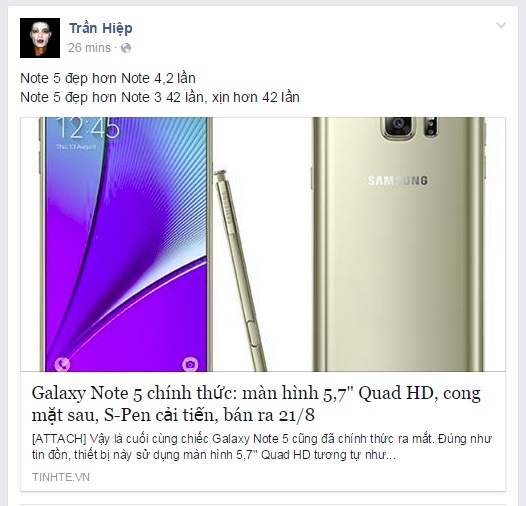
Task: Click the 12:45 clock on the phone screen
Action: (88, 128)
